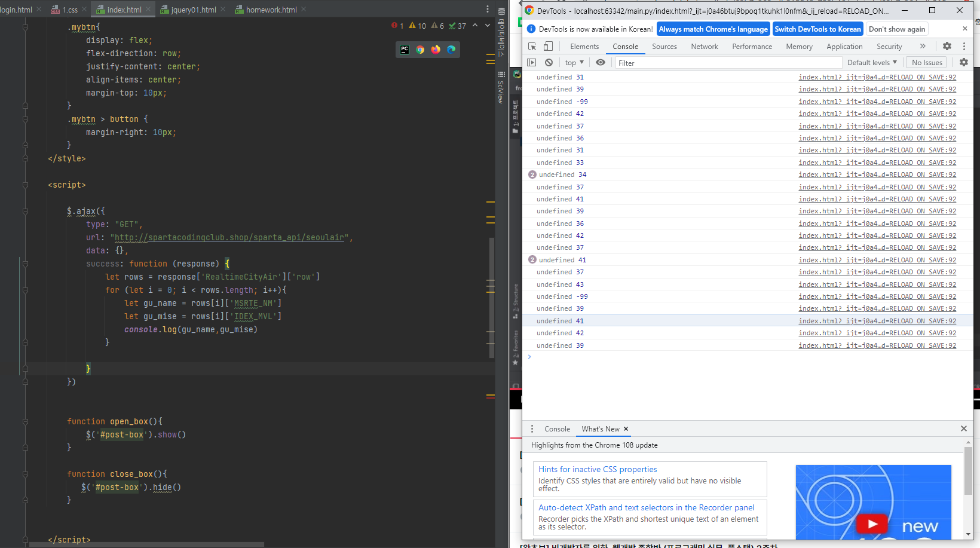This screenshot has width=980, height=548.
Task: Fold the open_box function
Action: (x=25, y=421)
